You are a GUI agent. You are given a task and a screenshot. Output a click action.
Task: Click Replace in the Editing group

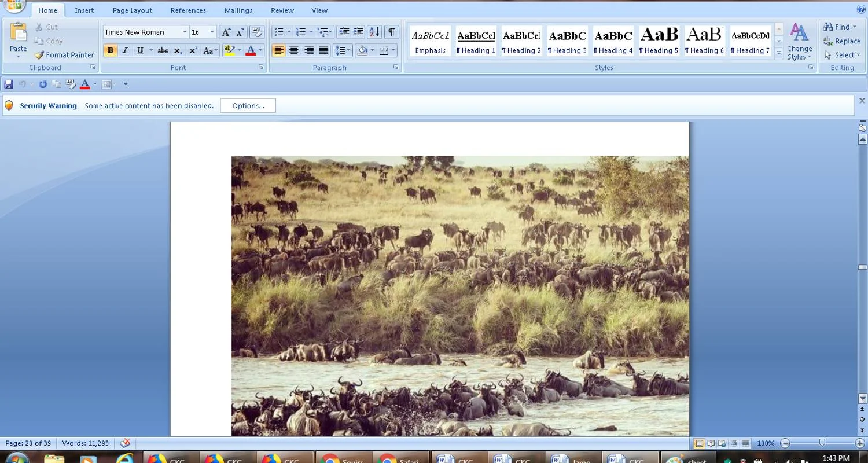pyautogui.click(x=842, y=41)
